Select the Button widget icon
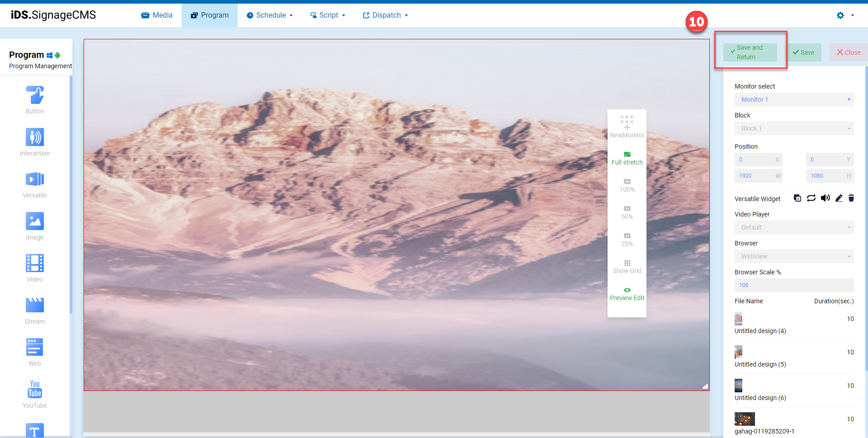Viewport: 868px width, 438px height. click(x=35, y=95)
